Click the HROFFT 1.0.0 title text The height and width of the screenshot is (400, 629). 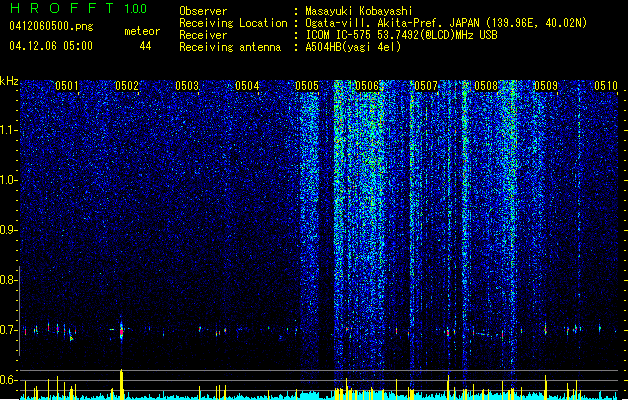pos(78,8)
